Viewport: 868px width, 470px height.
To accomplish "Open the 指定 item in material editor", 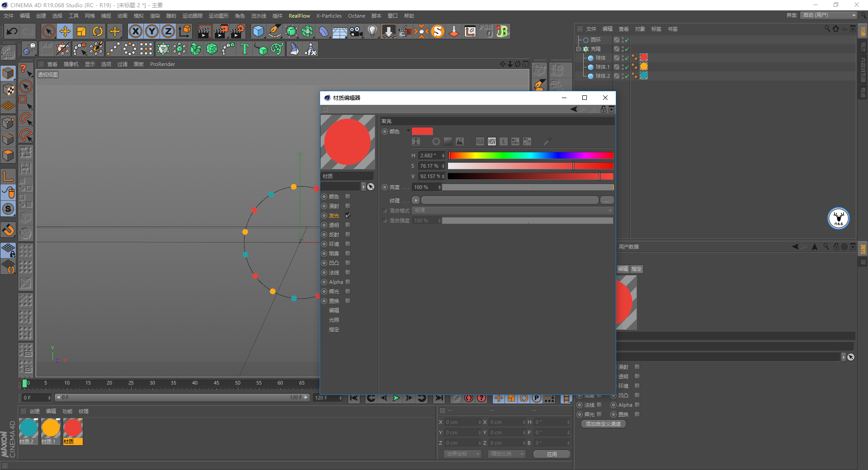I will point(334,329).
